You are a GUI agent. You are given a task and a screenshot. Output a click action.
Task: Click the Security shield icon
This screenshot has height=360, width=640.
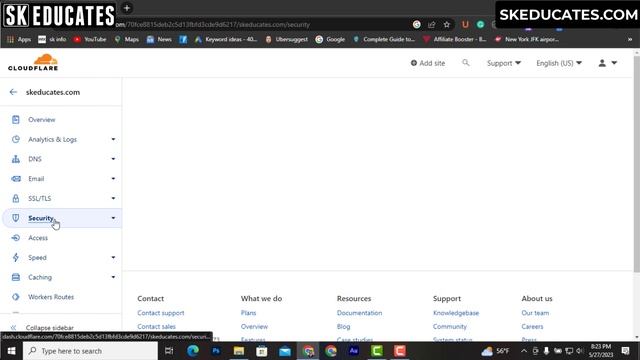[x=16, y=218]
